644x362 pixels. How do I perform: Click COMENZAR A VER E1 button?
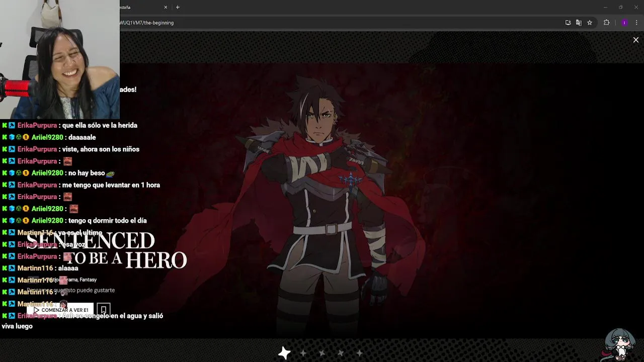tap(60, 310)
